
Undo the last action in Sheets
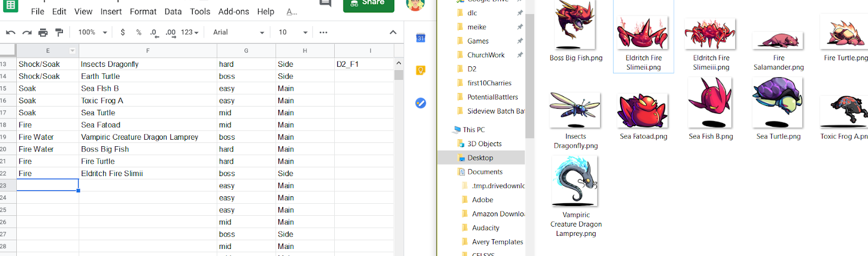[x=10, y=33]
